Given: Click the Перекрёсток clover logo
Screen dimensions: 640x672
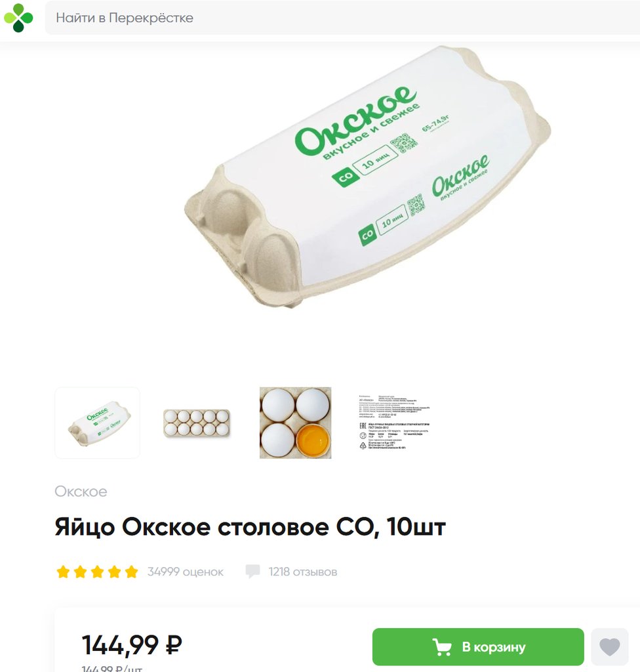Looking at the screenshot, I should (18, 18).
